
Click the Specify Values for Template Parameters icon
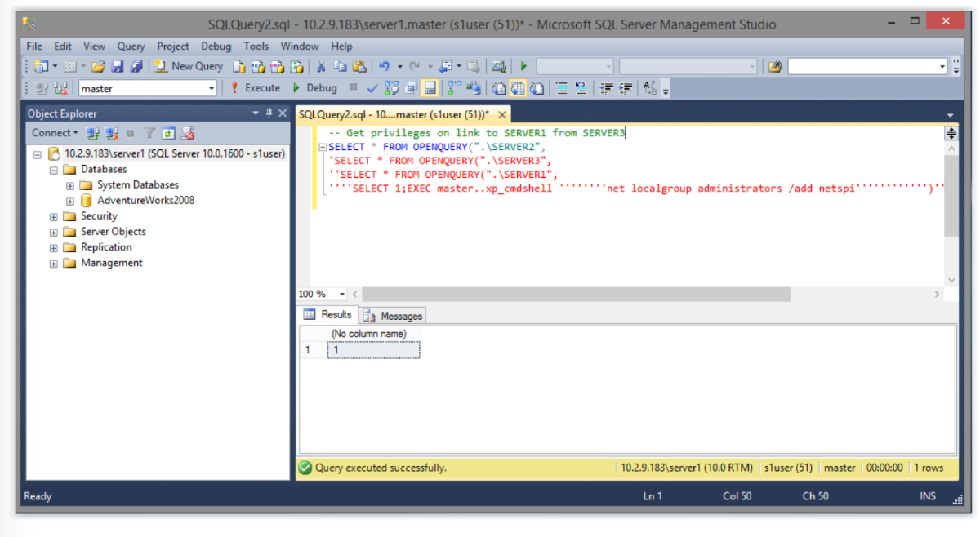(x=650, y=87)
